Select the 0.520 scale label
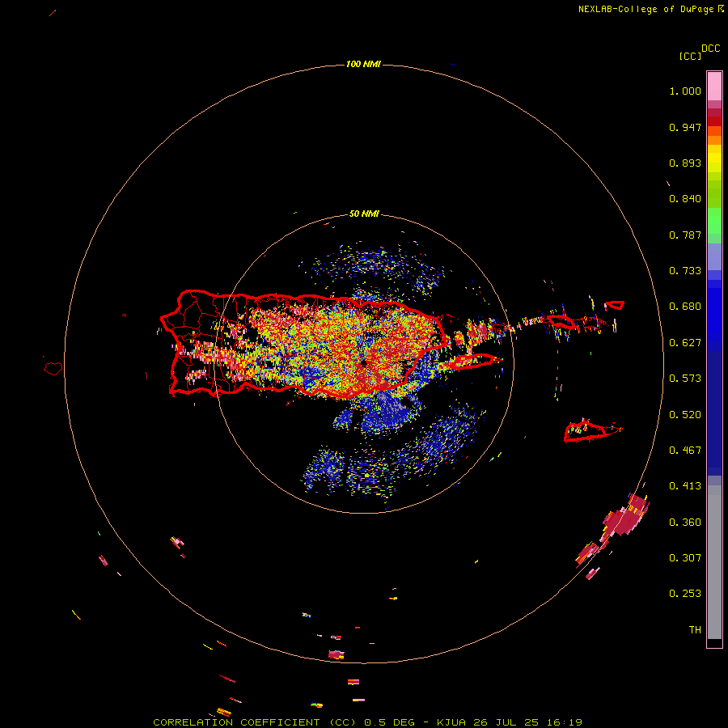Screen dimensions: 728x728 [x=685, y=415]
